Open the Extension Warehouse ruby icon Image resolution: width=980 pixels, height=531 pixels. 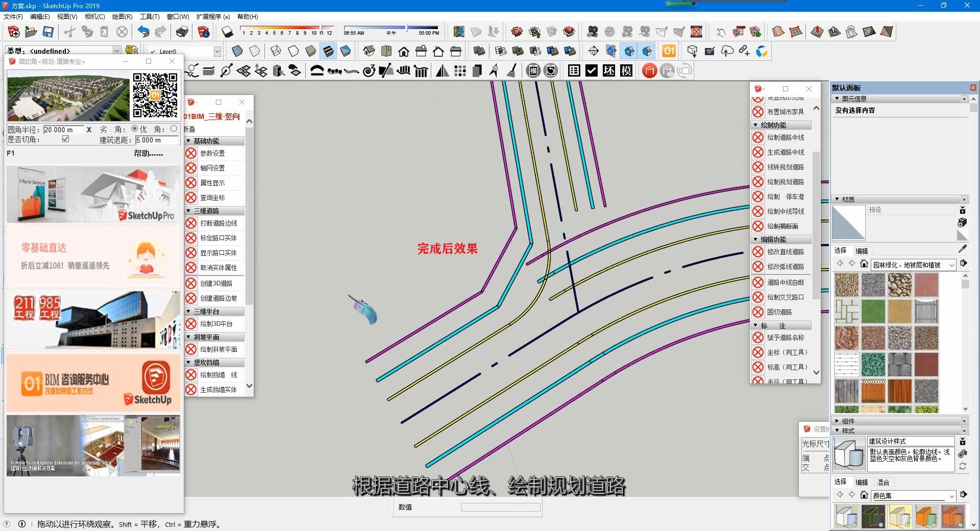tap(569, 32)
